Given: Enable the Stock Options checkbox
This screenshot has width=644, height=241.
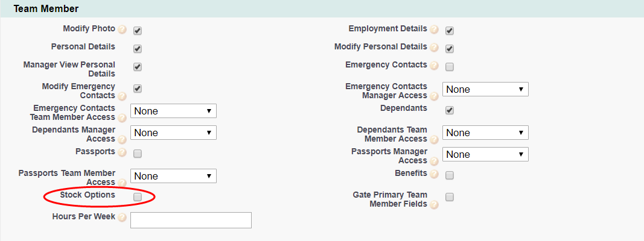Looking at the screenshot, I should pos(138,197).
